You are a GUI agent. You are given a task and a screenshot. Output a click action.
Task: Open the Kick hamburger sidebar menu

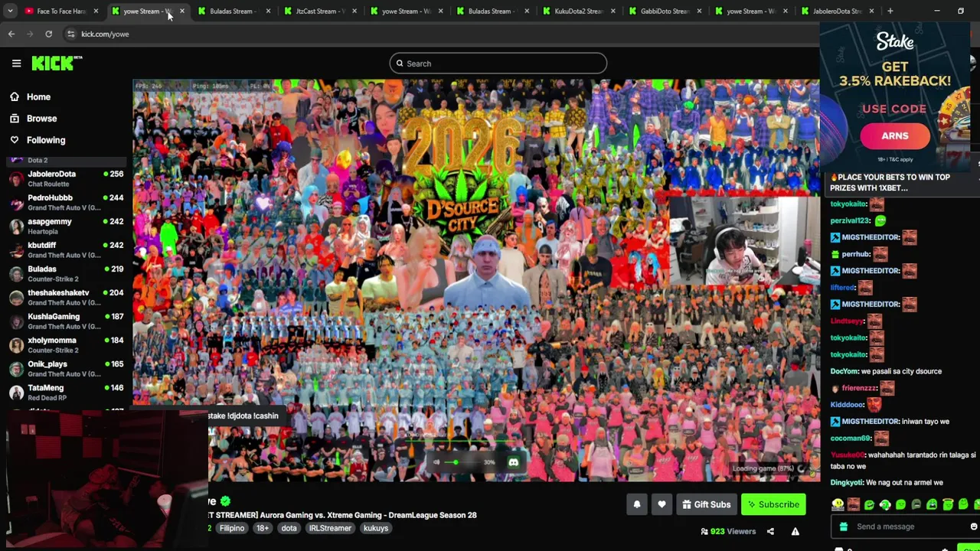(x=16, y=64)
